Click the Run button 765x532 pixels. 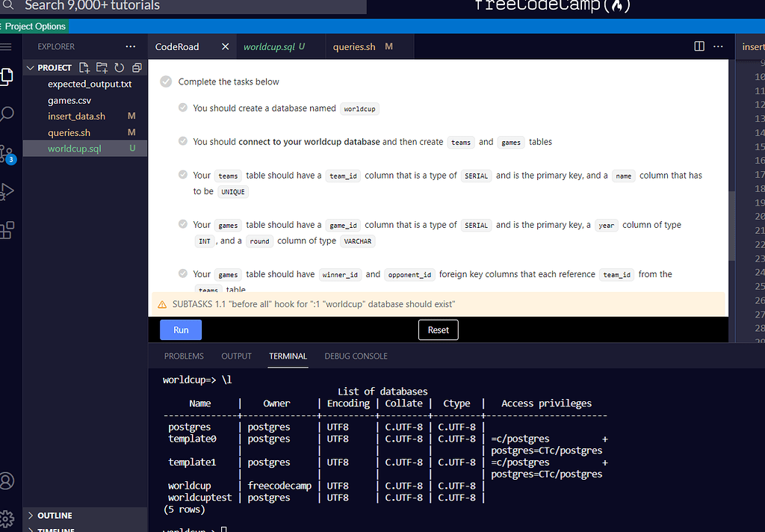(180, 330)
